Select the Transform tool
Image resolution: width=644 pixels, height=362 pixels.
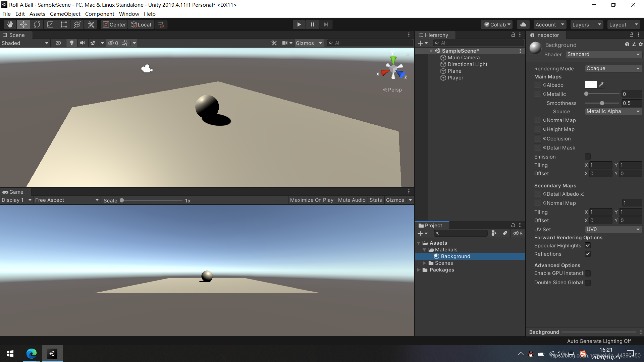[77, 24]
